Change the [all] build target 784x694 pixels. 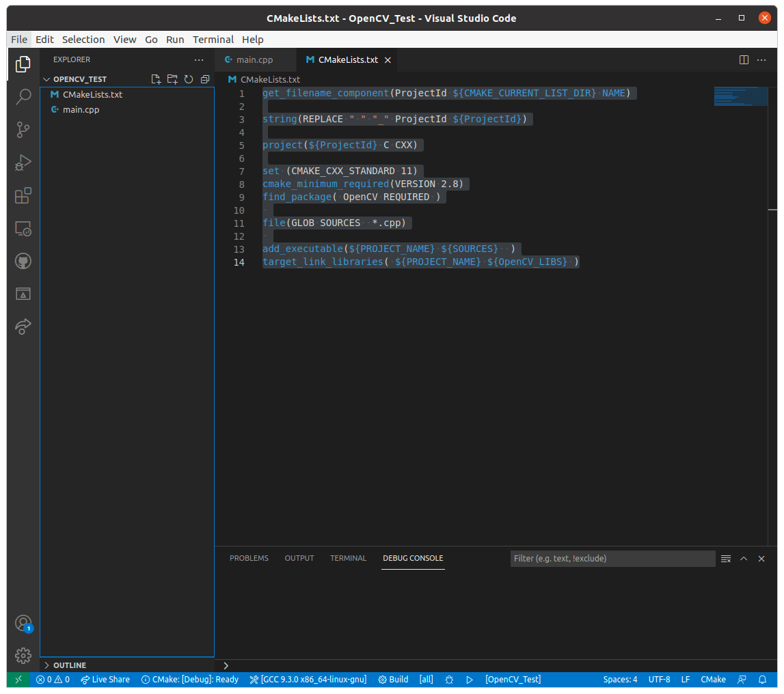pos(426,680)
